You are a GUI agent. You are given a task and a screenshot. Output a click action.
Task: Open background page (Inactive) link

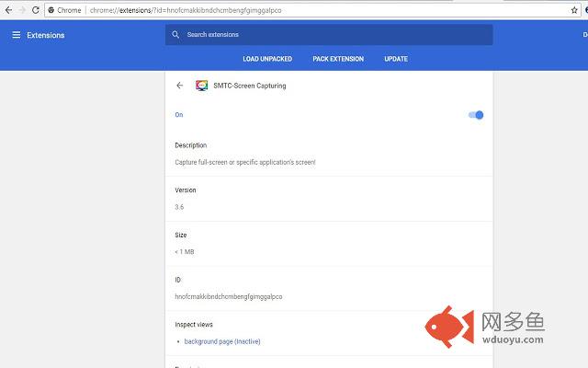[222, 341]
